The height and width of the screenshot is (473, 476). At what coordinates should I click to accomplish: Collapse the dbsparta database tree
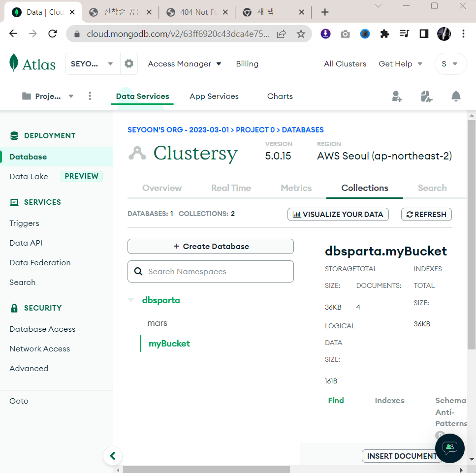(131, 300)
